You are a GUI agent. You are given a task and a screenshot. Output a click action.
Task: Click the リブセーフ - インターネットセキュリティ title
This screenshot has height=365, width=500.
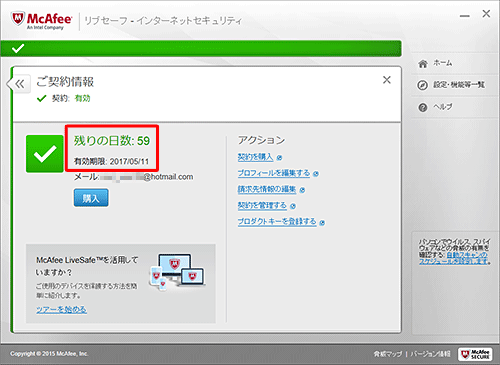click(163, 21)
